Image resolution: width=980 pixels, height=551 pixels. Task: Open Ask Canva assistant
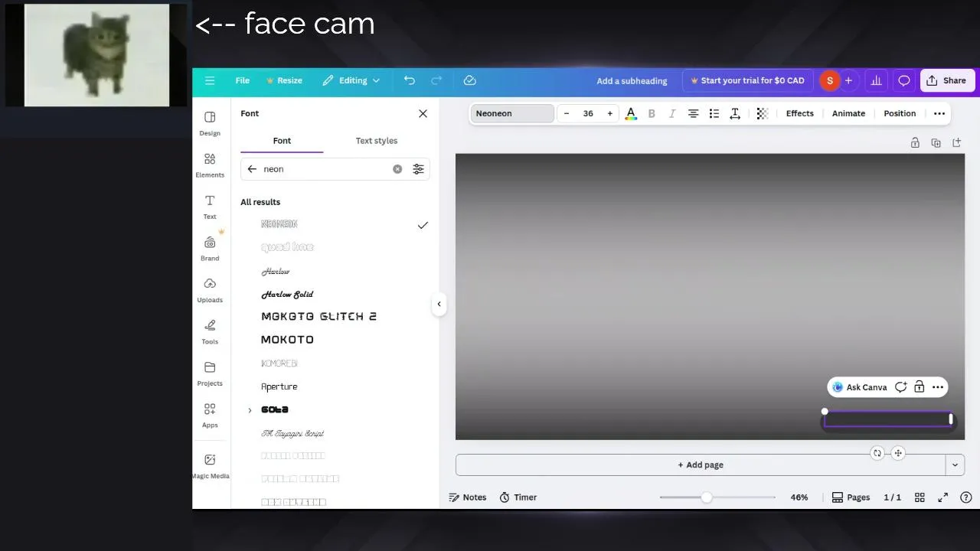tap(860, 387)
